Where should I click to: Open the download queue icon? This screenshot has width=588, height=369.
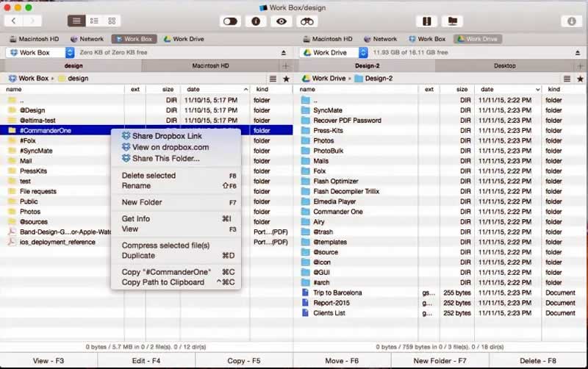click(572, 21)
